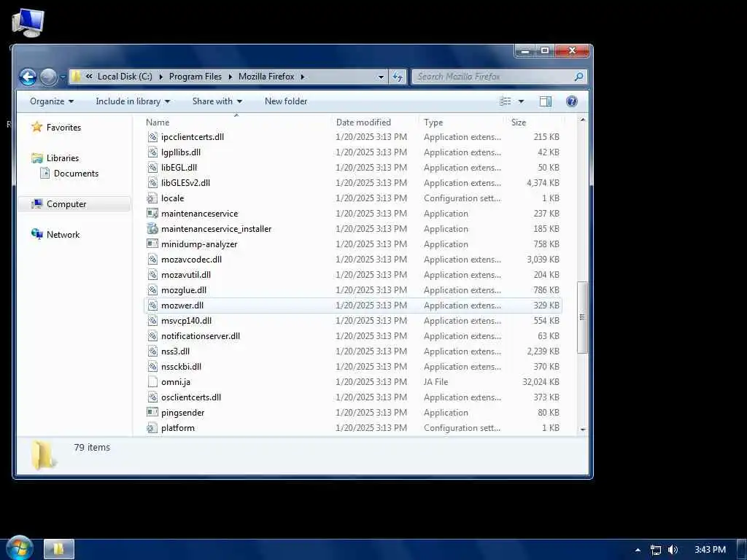This screenshot has width=747, height=560.
Task: Sort by the Size column header
Action: click(x=519, y=122)
